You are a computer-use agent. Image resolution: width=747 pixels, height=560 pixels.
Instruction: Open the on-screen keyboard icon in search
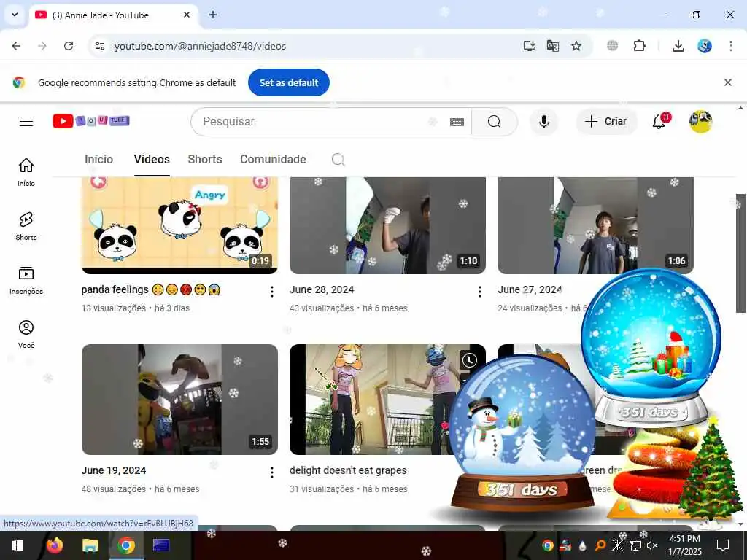[457, 122]
